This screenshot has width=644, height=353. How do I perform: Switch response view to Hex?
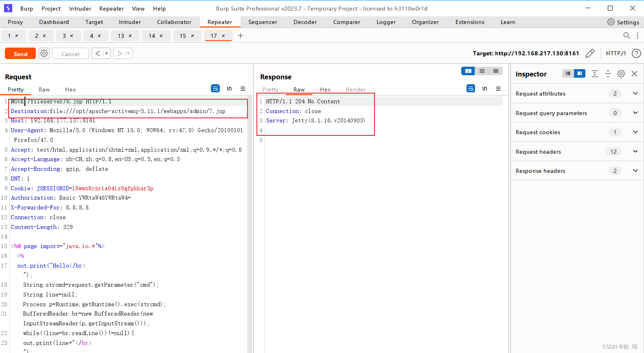(x=325, y=89)
